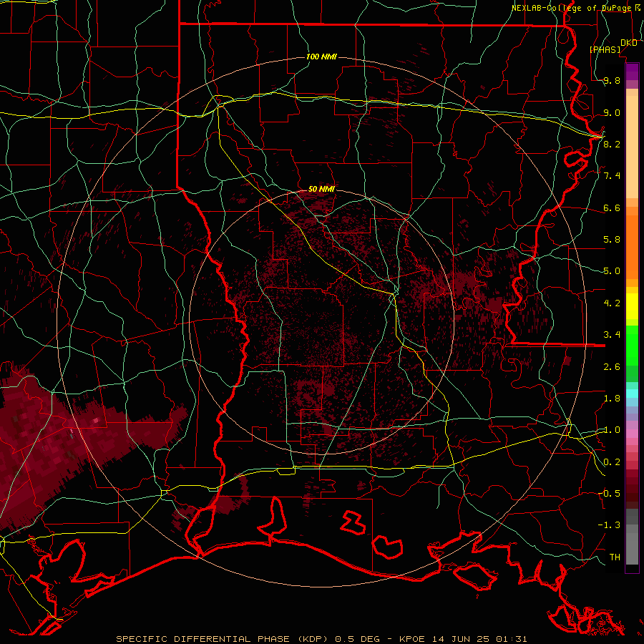Viewport: 644px width, 644px height.
Task: Click the 0.2 scale label
Action: [612, 462]
